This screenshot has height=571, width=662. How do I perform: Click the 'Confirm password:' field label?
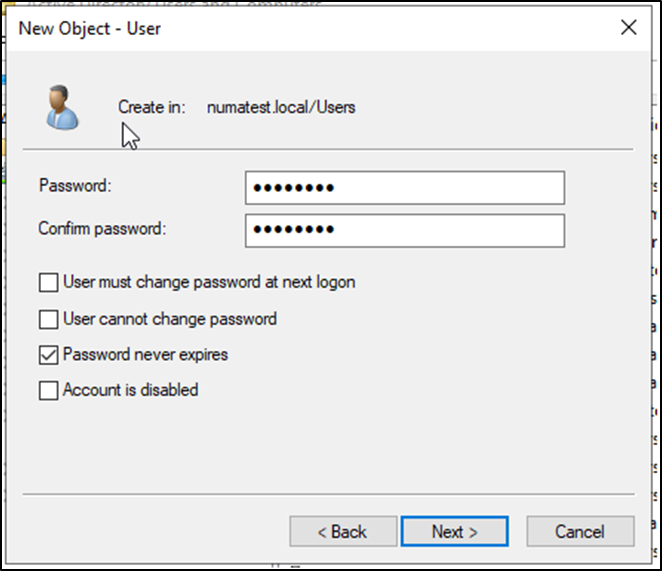(102, 229)
